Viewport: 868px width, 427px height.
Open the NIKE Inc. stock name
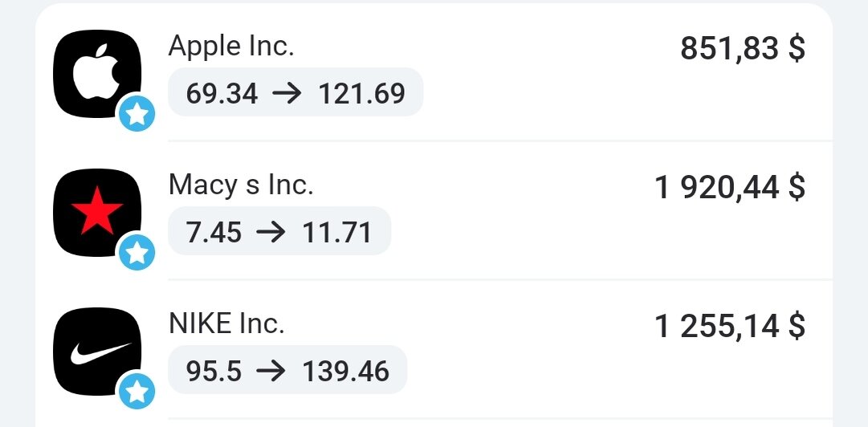tap(226, 323)
